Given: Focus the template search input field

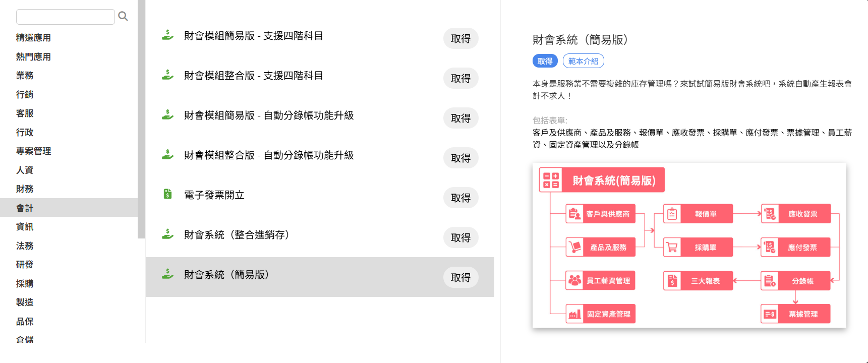Looking at the screenshot, I should (x=66, y=17).
